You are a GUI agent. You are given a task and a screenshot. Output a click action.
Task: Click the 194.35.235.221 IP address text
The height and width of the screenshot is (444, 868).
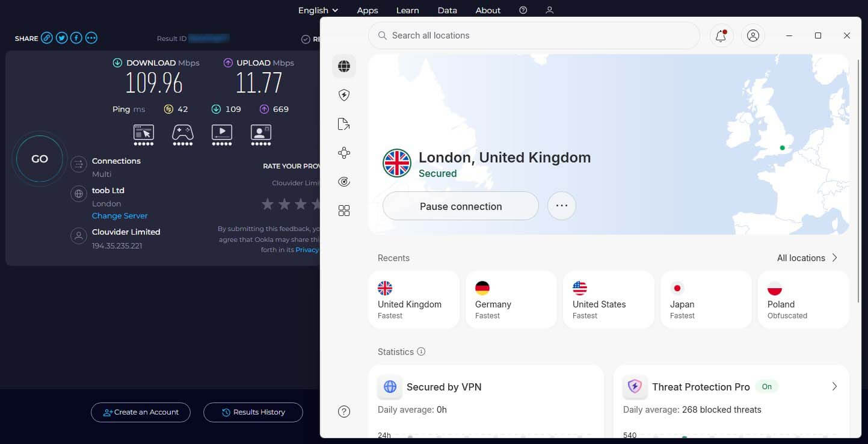point(117,245)
